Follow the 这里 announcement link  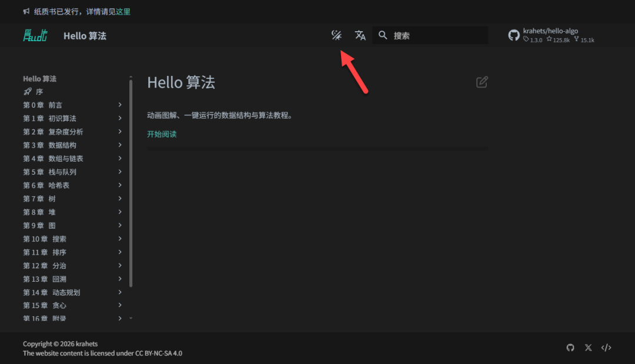pos(123,11)
